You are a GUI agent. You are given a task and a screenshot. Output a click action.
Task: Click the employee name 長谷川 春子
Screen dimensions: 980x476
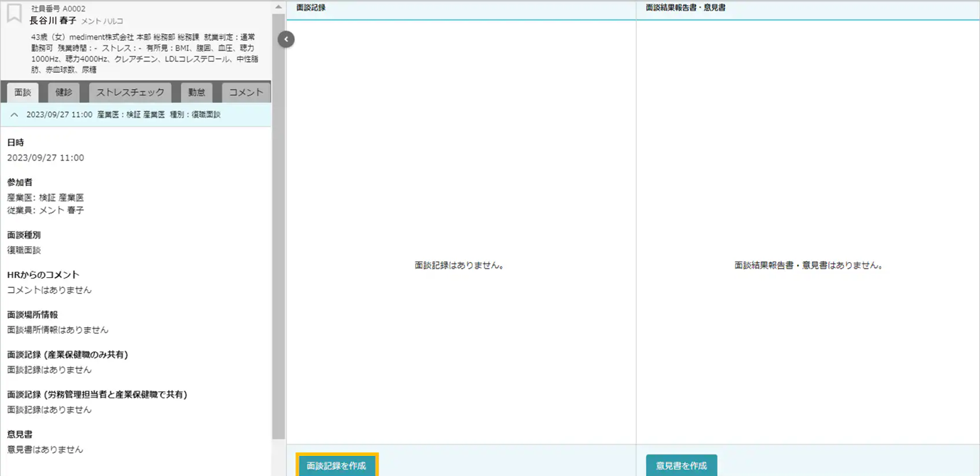(x=53, y=21)
